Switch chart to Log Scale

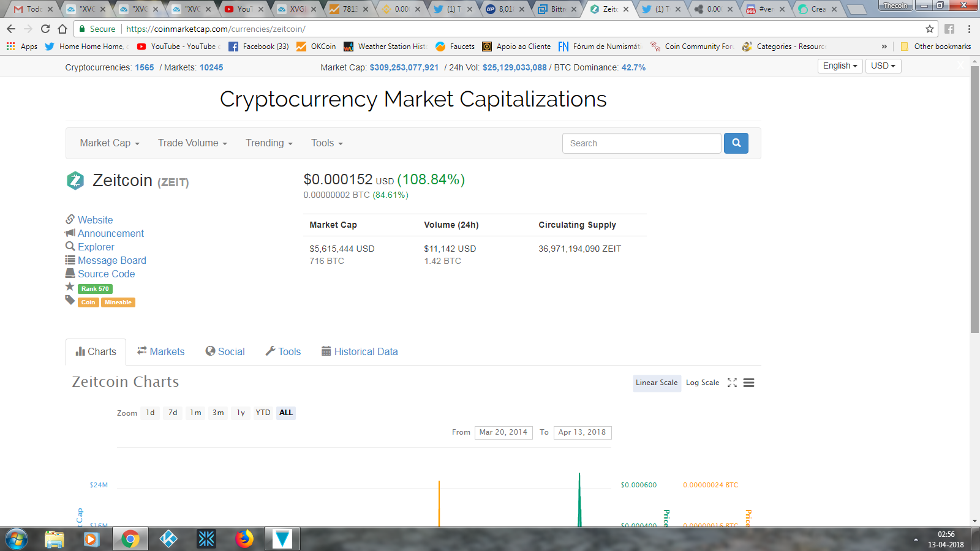tap(703, 383)
